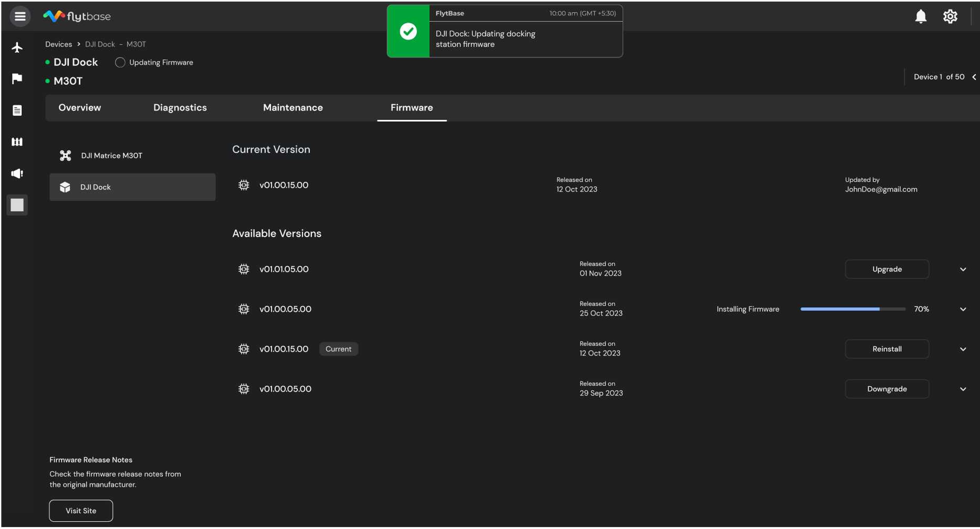Click the Updating Firmware status text

coord(161,63)
